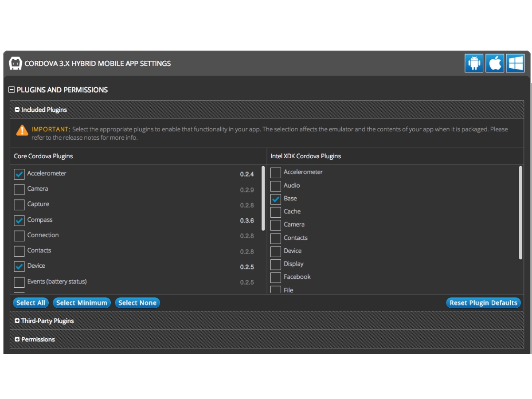Click the Cordova robot logo icon
Screen dimensions: 532x399
coord(16,63)
